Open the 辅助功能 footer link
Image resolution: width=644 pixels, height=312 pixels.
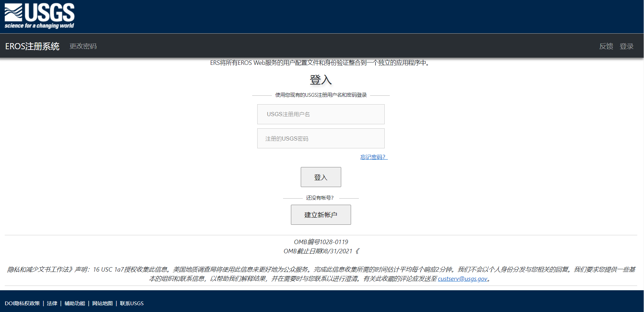[74, 303]
